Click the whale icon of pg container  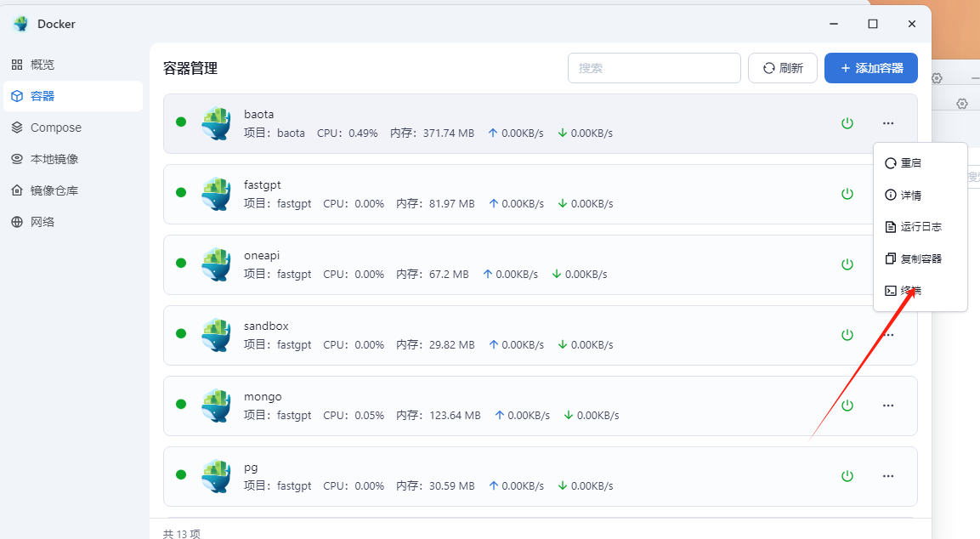point(216,476)
